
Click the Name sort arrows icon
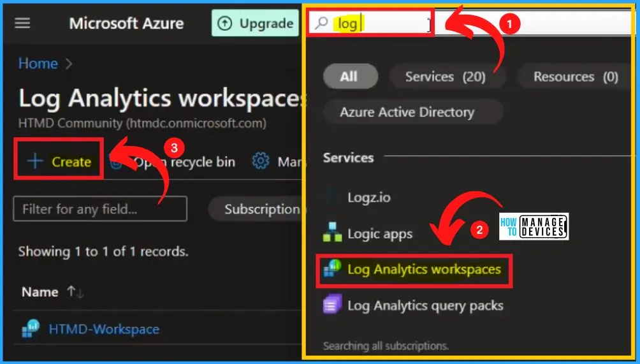click(x=75, y=292)
